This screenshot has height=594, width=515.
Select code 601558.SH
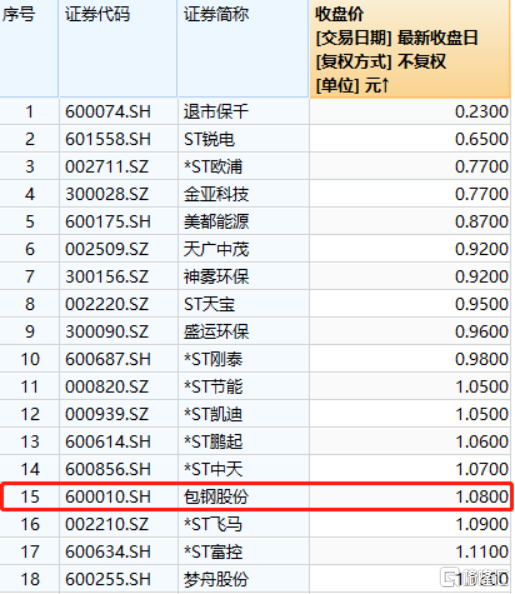coord(108,139)
